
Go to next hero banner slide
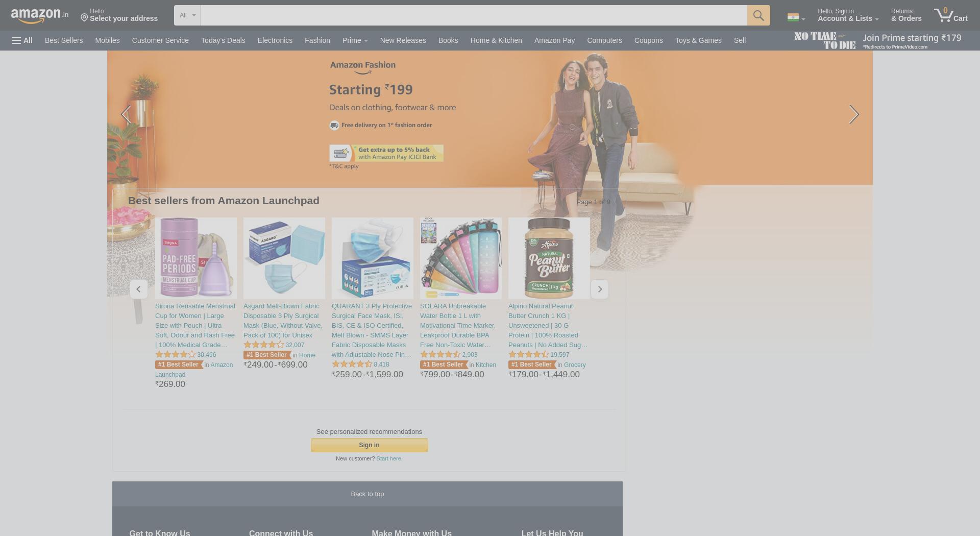coord(854,114)
